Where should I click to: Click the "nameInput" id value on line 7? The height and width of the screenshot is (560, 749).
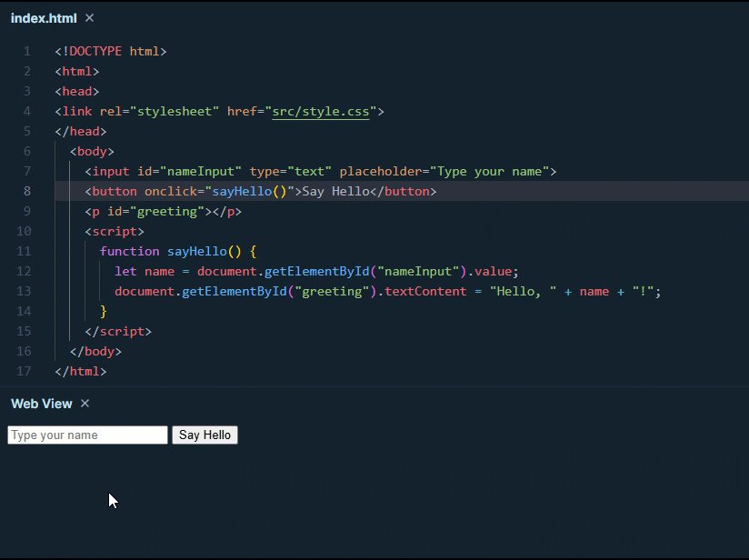coord(201,172)
